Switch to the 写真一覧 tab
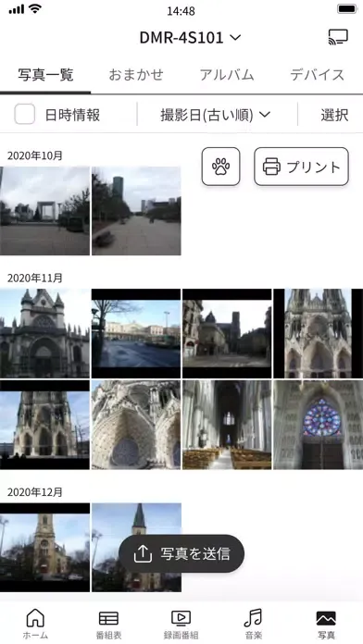Image resolution: width=363 pixels, height=644 pixels. pyautogui.click(x=45, y=75)
